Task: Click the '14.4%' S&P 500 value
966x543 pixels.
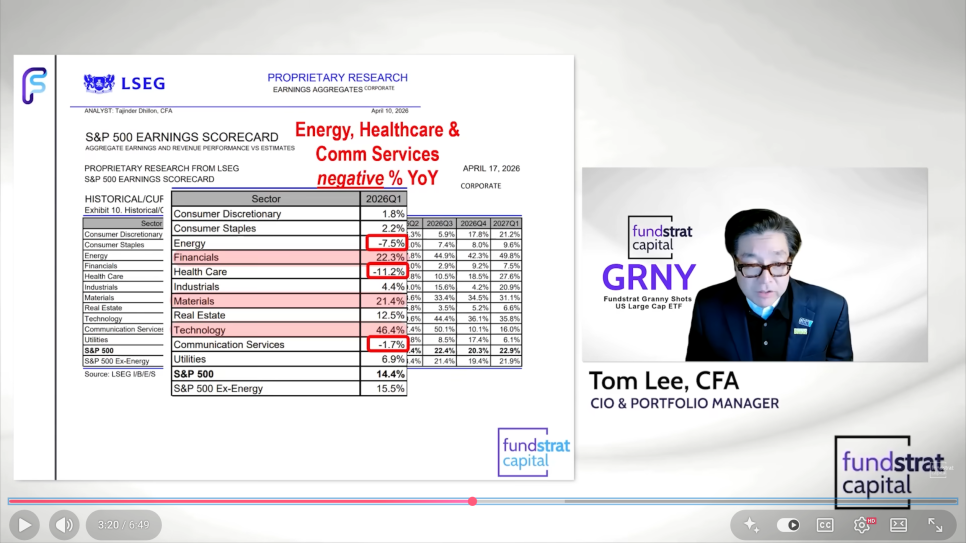Action: click(390, 374)
